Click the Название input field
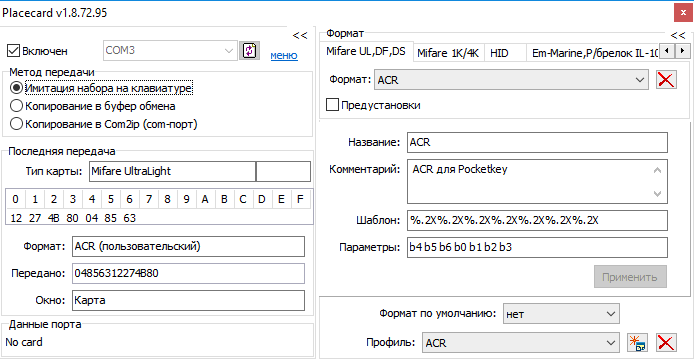 click(x=537, y=142)
